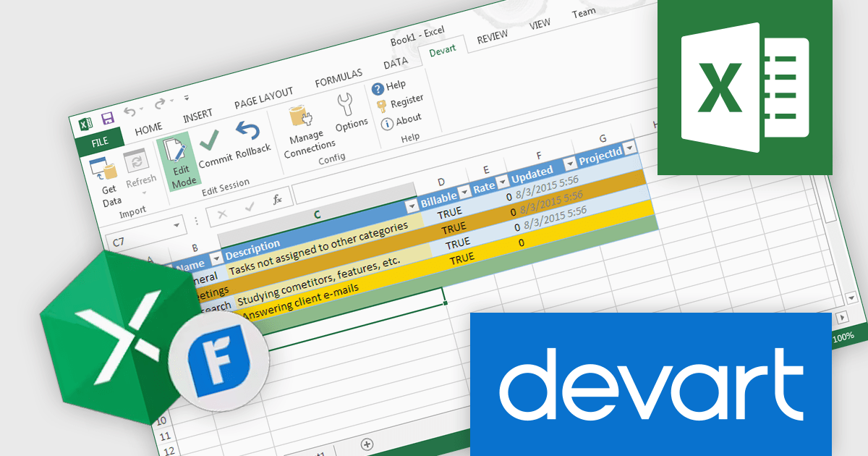Screen dimensions: 868x456
Task: Open the FORMULAS tab
Action: (339, 79)
